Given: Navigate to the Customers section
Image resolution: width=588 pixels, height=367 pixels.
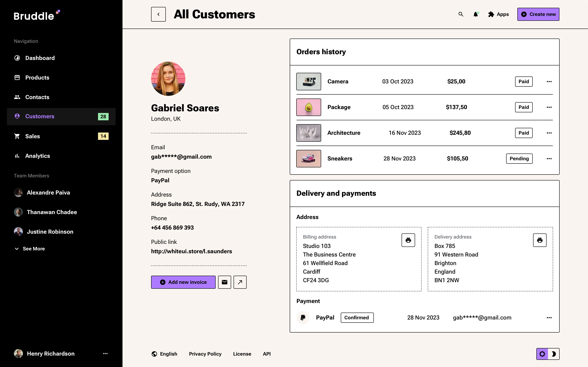Looking at the screenshot, I should (40, 116).
